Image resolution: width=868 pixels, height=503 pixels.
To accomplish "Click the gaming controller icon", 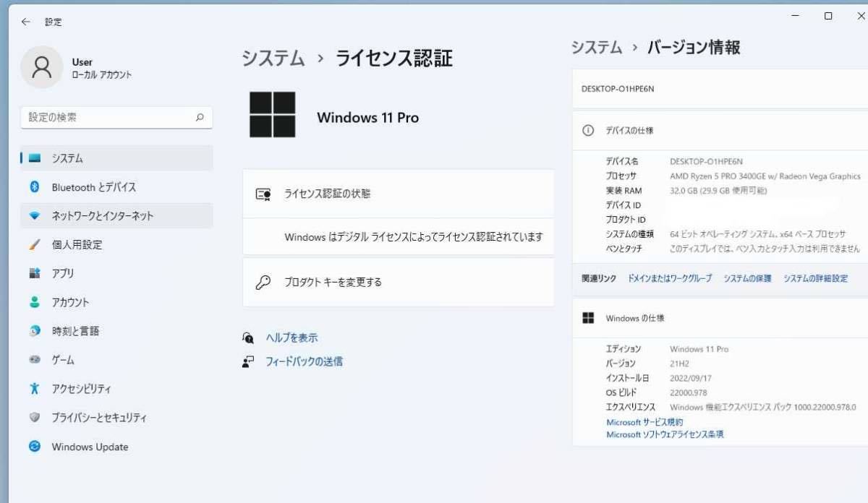I will (x=34, y=360).
